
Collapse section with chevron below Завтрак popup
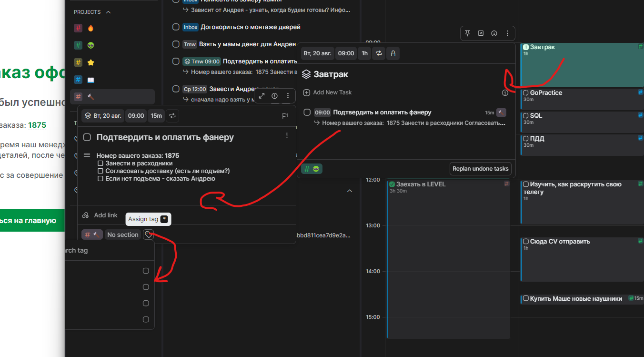pyautogui.click(x=350, y=191)
